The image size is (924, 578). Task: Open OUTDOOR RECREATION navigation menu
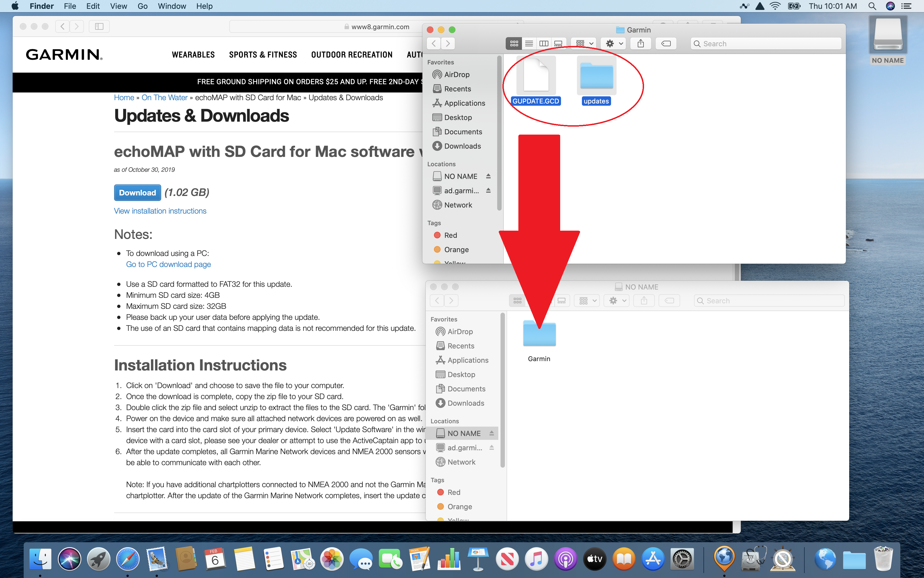pyautogui.click(x=352, y=55)
